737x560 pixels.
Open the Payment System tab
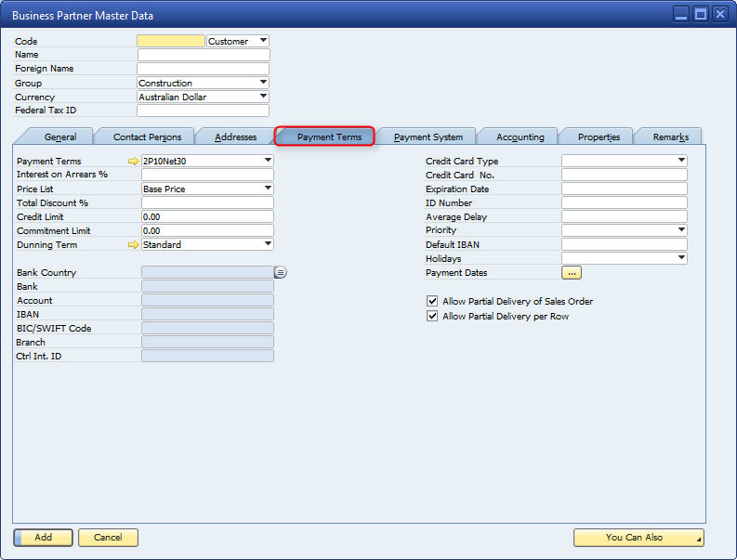pos(428,137)
